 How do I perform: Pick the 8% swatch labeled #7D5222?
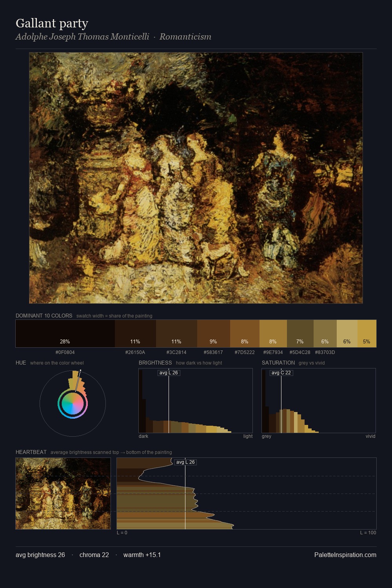(245, 334)
